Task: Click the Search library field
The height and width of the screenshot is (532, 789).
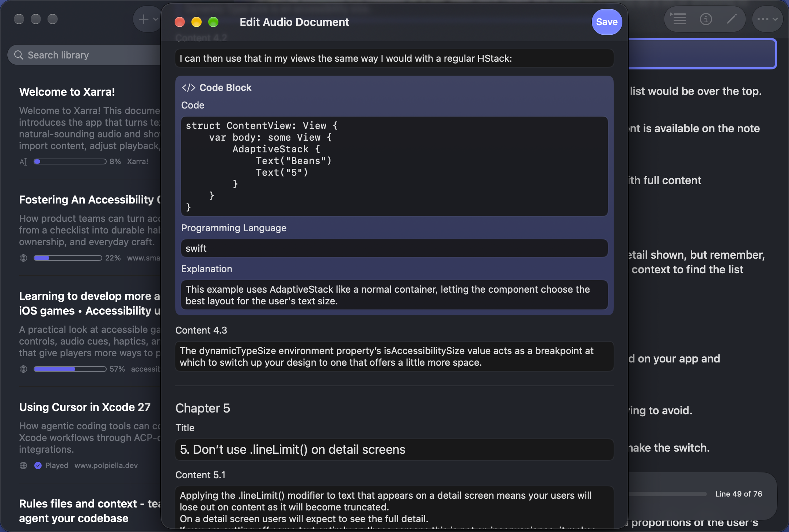Action: [x=85, y=55]
